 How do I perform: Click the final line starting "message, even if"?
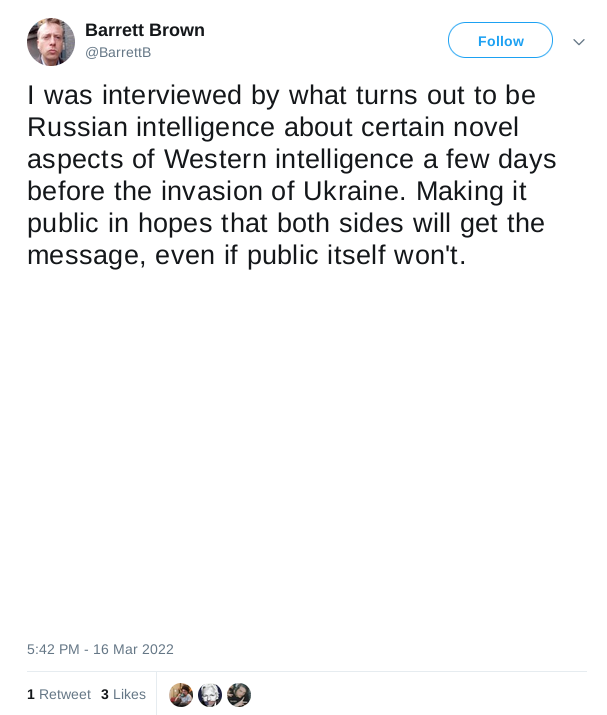[247, 255]
